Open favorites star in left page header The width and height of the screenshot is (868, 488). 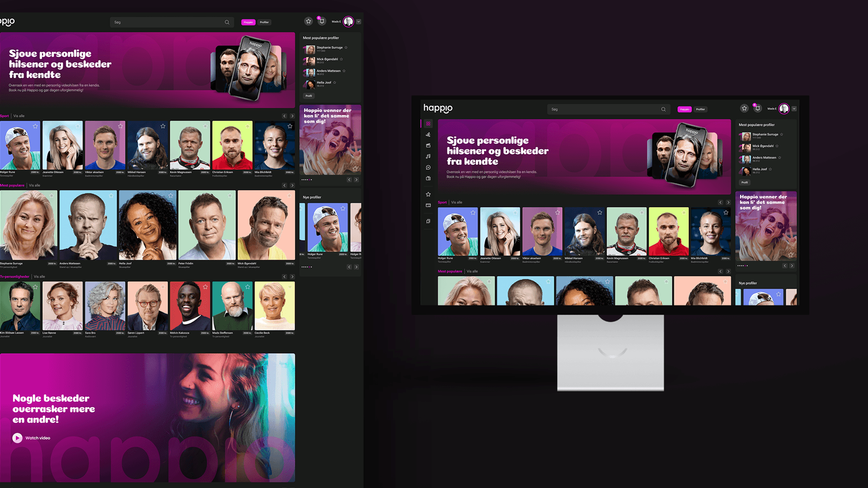[x=309, y=21]
